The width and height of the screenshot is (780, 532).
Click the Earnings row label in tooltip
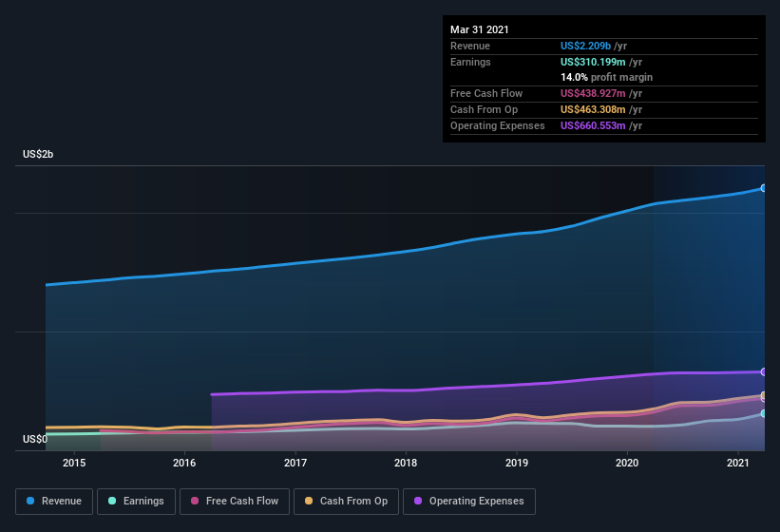(470, 62)
